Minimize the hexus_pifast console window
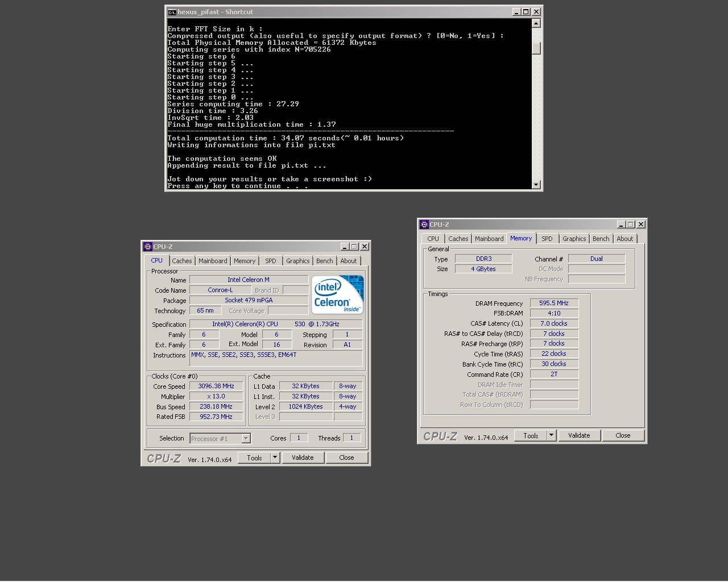This screenshot has height=582, width=728. (x=516, y=12)
